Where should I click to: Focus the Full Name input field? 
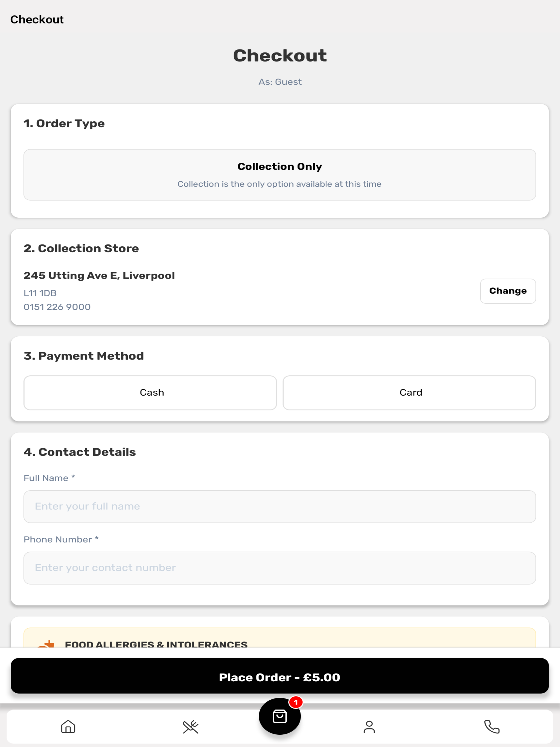click(x=280, y=507)
